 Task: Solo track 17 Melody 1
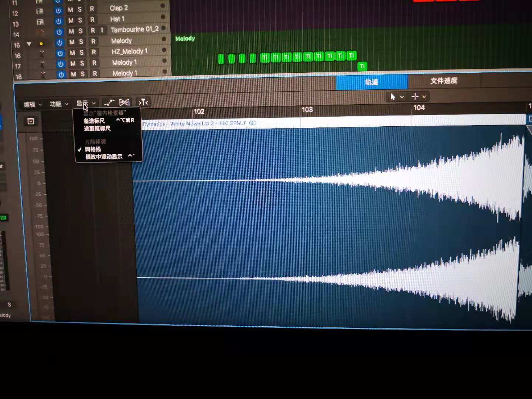[x=82, y=63]
